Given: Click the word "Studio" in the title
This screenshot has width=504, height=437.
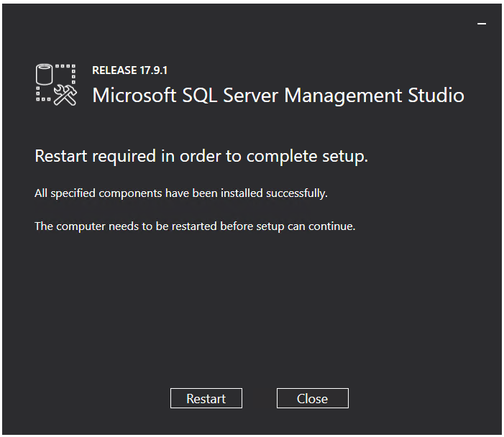Looking at the screenshot, I should (x=438, y=95).
